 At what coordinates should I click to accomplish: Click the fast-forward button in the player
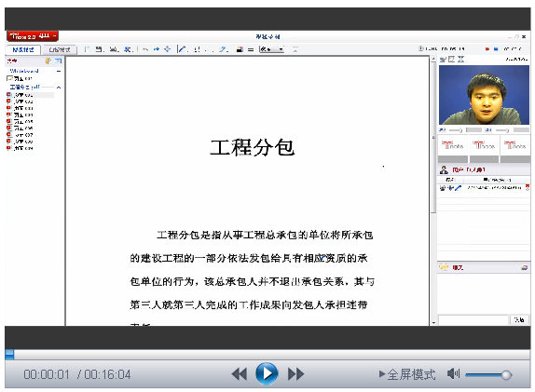[x=295, y=374]
